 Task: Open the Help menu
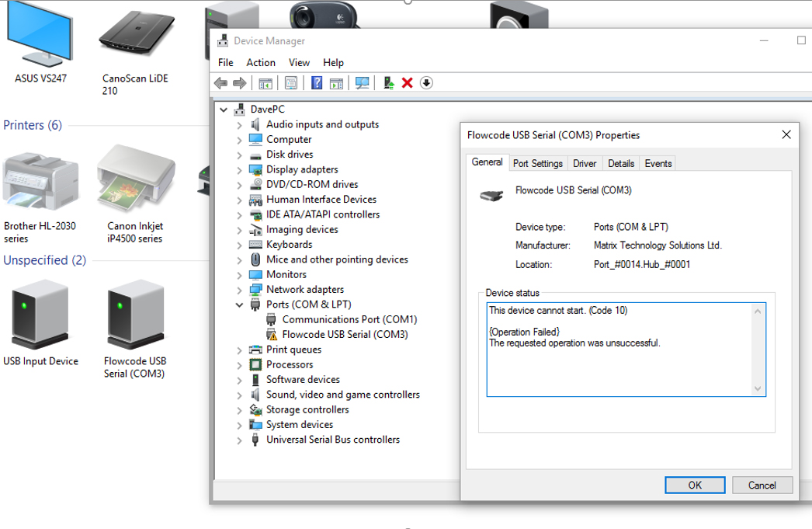tap(334, 63)
